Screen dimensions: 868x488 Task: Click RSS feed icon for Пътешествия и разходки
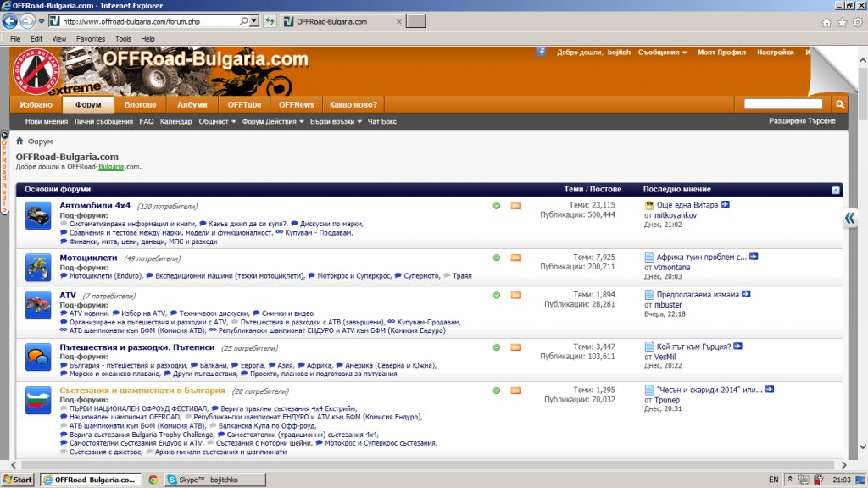[x=515, y=347]
